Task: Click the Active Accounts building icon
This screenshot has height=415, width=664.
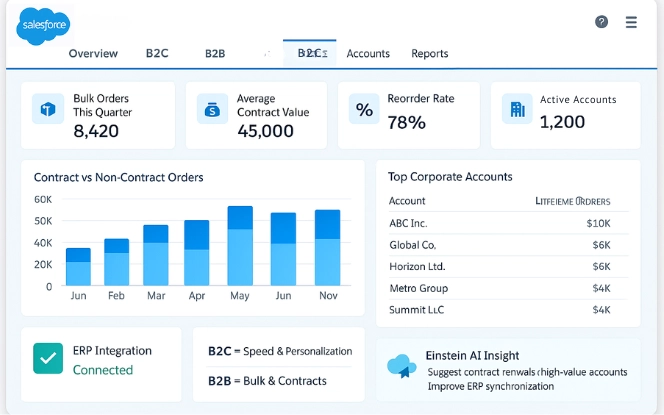Action: click(x=516, y=109)
